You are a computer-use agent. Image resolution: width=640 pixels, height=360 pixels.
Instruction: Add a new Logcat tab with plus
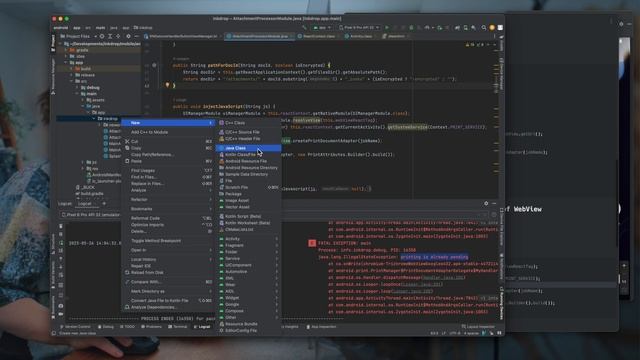click(x=104, y=204)
